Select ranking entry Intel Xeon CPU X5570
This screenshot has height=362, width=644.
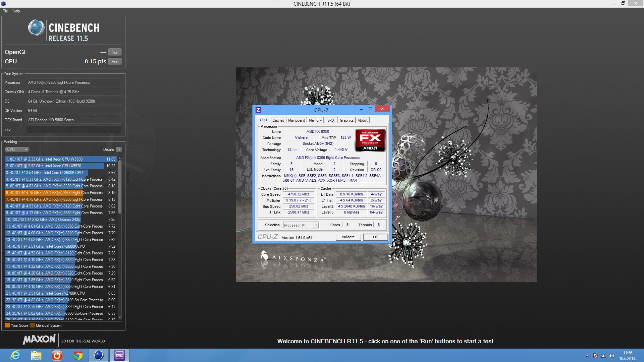point(60,166)
